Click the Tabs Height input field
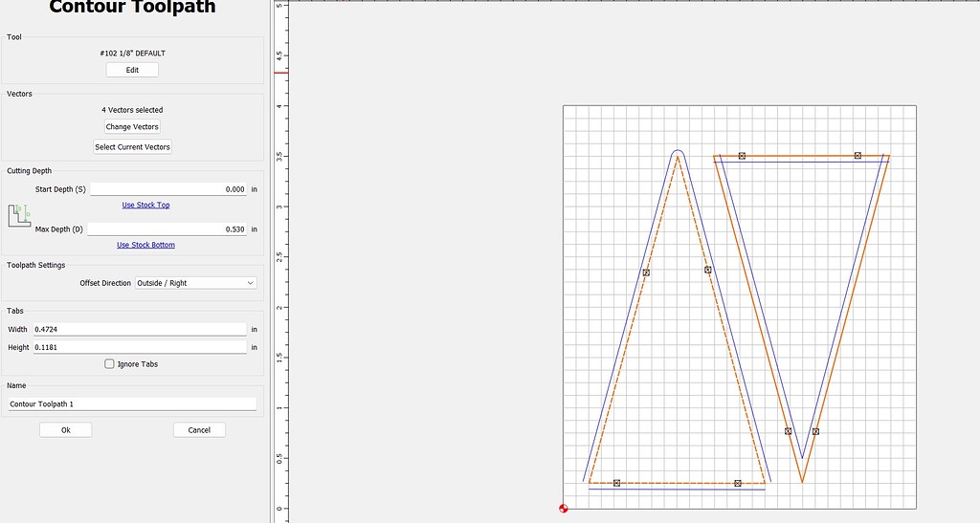 140,347
